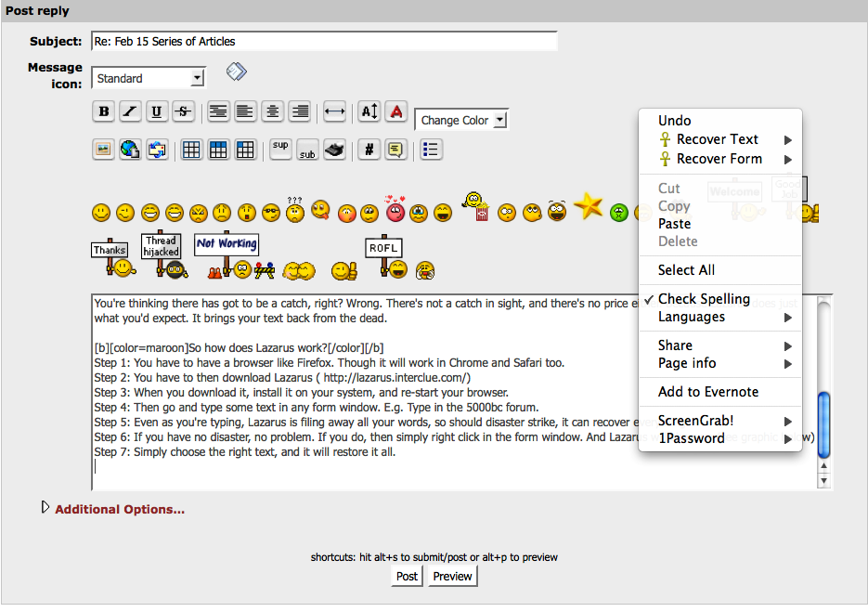Toggle bold formatting button

click(x=104, y=111)
